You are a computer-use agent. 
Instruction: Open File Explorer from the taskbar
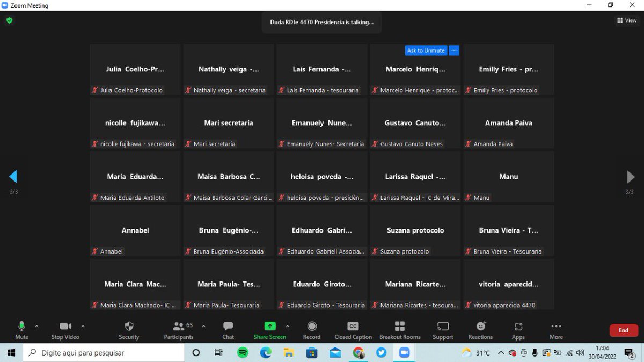coord(289,353)
